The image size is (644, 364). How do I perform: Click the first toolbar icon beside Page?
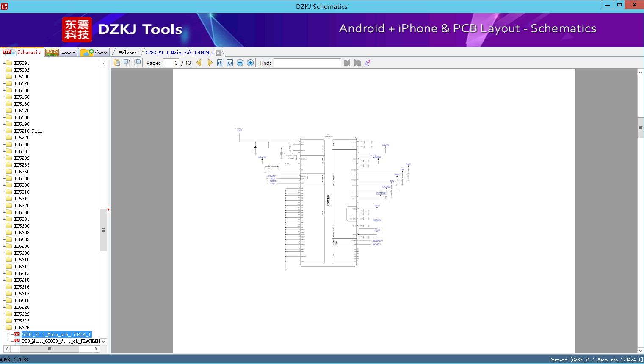[x=117, y=63]
